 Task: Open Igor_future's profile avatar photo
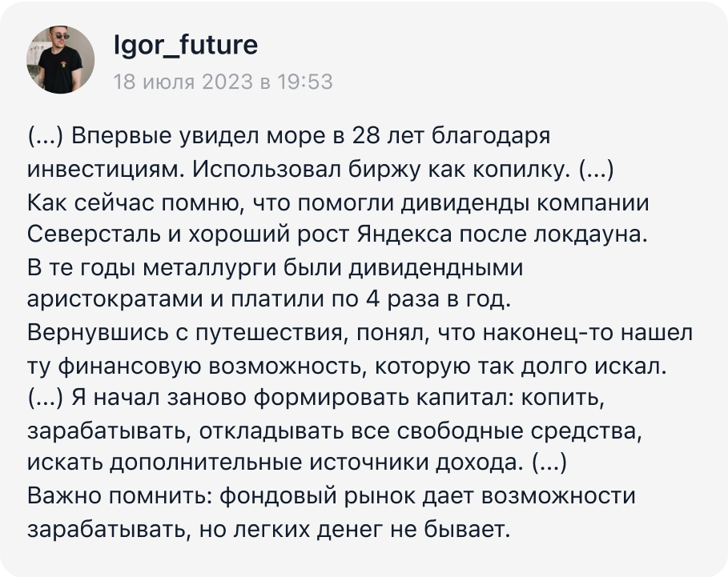(60, 59)
